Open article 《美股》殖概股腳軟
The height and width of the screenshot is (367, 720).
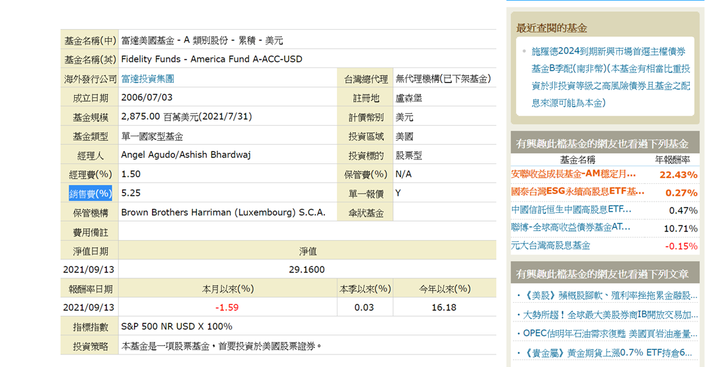pos(610,295)
